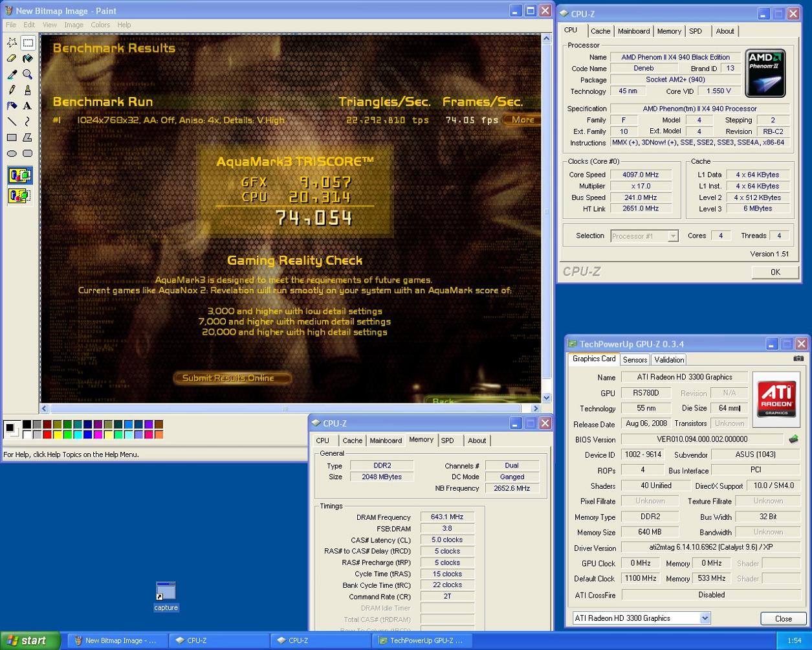Open the Colors menu in Paint
The height and width of the screenshot is (650, 812).
tap(100, 25)
